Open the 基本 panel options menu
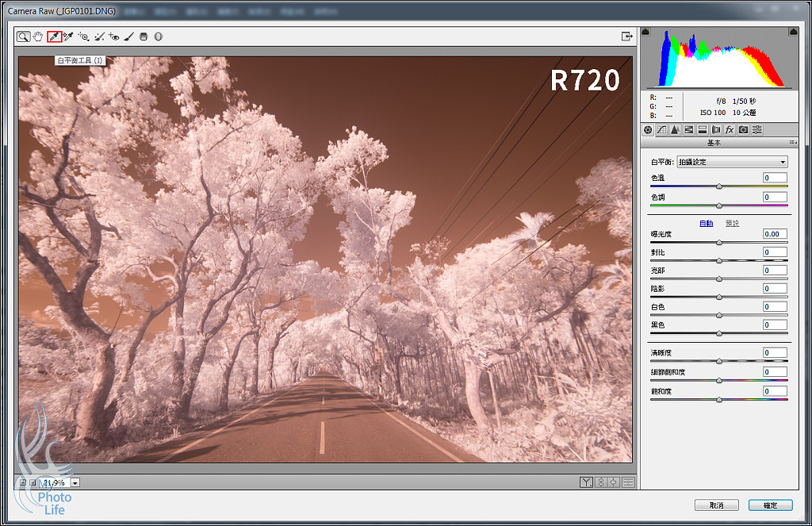The width and height of the screenshot is (812, 526). 793,143
